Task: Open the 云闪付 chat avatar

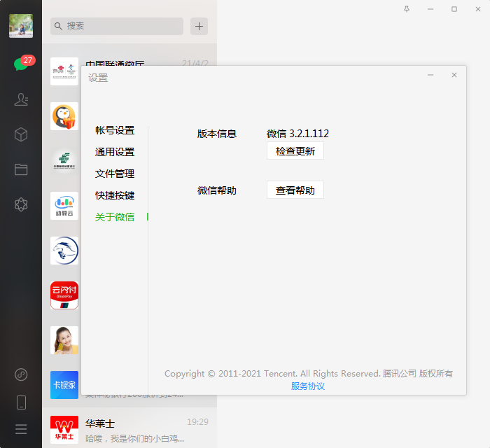Action: [64, 295]
